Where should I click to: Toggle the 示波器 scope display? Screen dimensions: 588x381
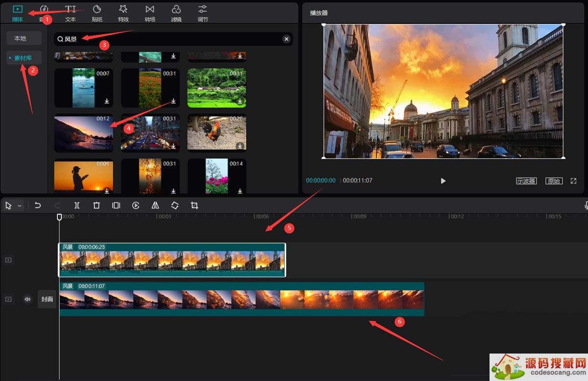[526, 181]
